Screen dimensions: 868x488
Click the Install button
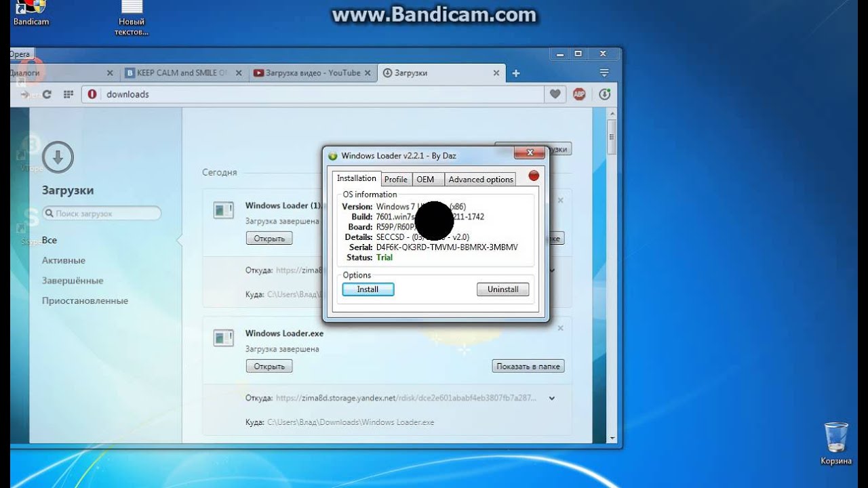(368, 289)
